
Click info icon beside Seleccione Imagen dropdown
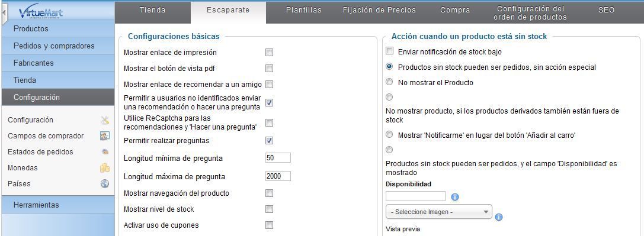[x=499, y=217]
